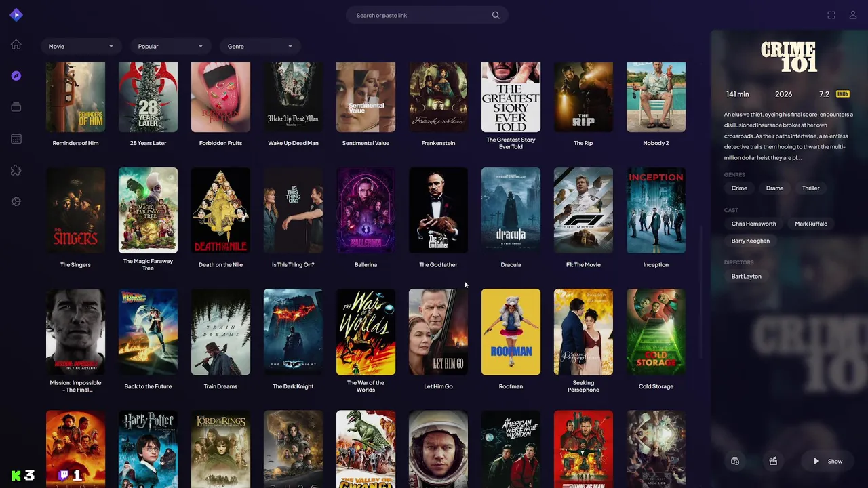Open the Discover compass icon
868x488 pixels.
pyautogui.click(x=16, y=76)
